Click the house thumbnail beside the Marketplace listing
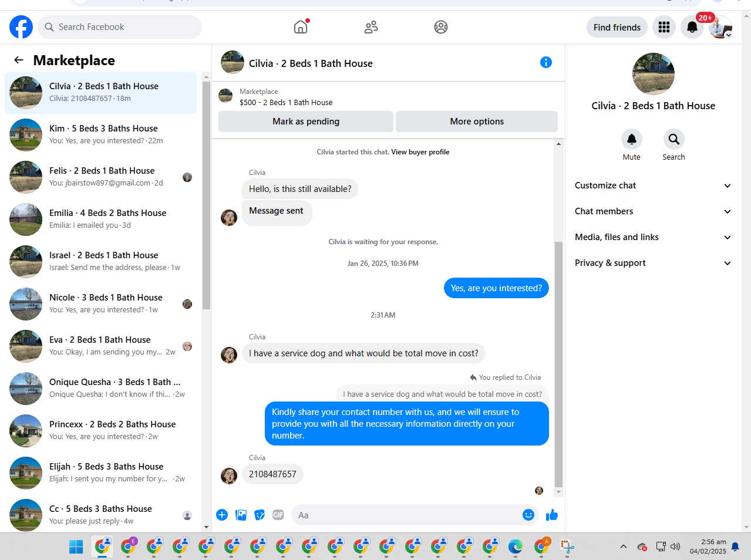The width and height of the screenshot is (751, 560). [x=225, y=96]
